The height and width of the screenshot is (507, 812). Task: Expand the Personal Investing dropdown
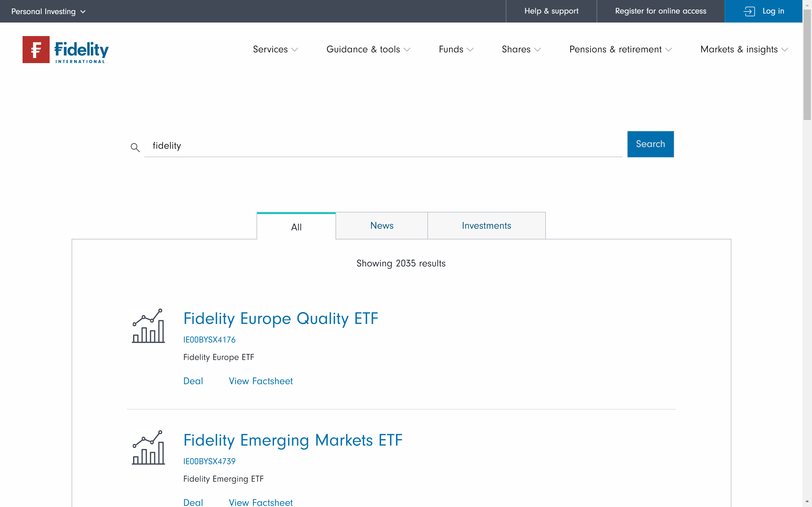point(48,11)
